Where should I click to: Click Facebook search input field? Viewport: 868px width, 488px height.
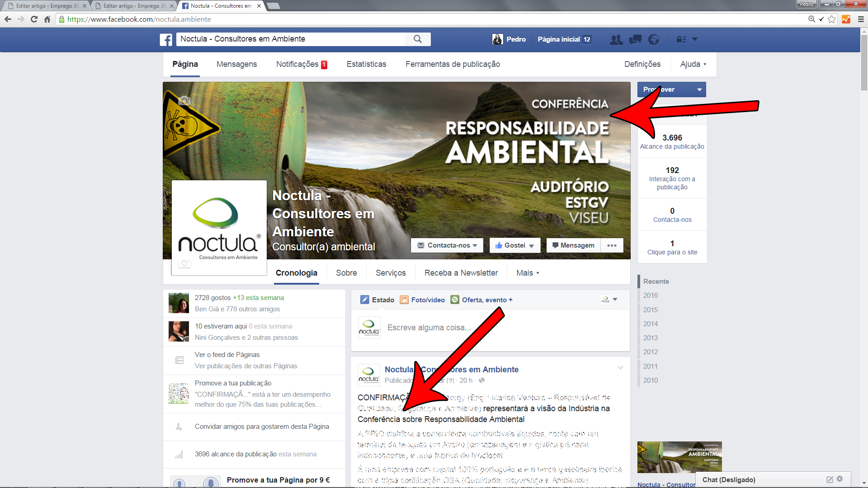pos(290,39)
